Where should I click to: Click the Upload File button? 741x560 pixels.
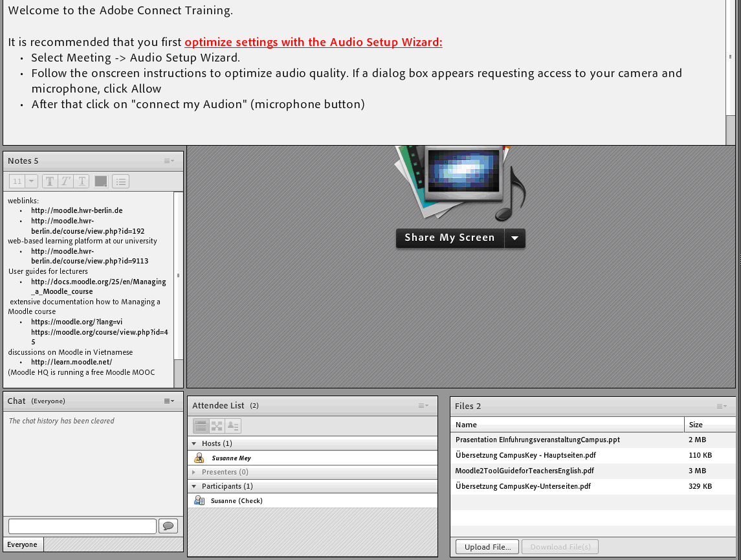coord(487,547)
